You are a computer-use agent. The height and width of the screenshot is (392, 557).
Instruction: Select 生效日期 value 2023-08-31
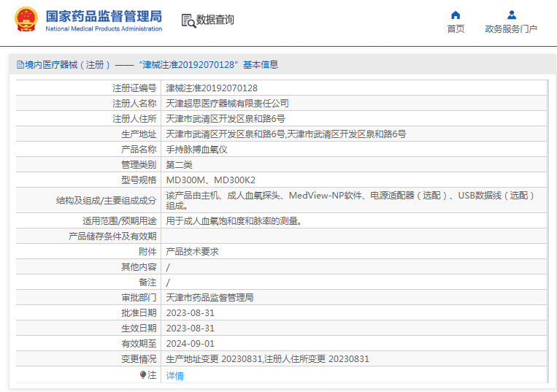pyautogui.click(x=191, y=328)
